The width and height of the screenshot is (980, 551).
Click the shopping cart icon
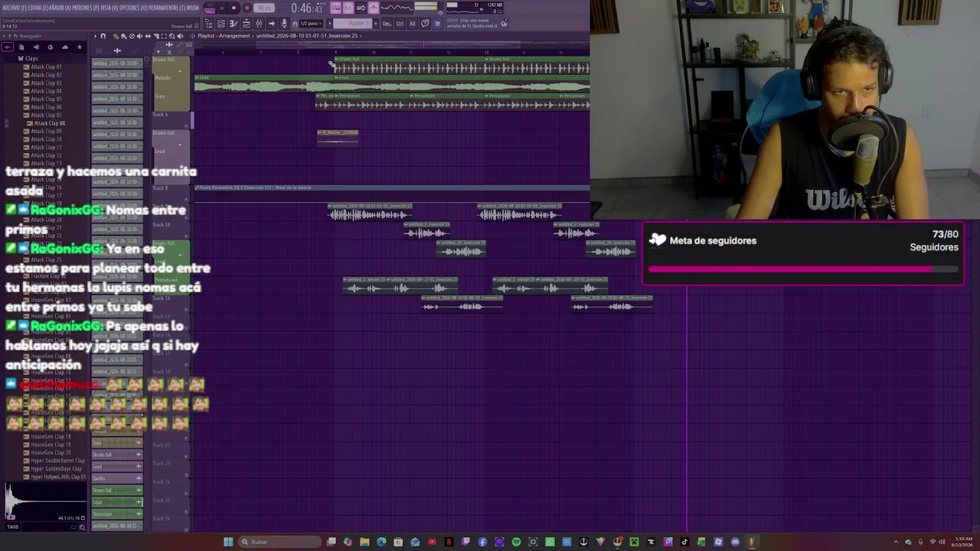pos(437,24)
